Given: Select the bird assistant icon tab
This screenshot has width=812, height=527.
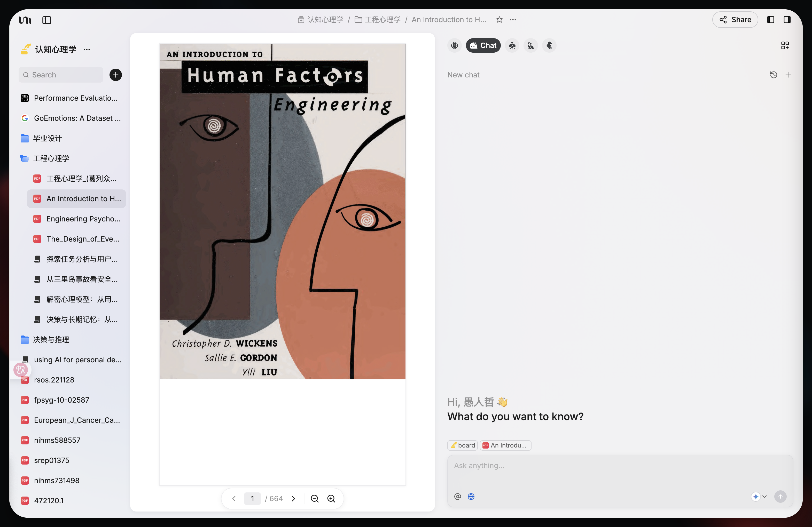Looking at the screenshot, I should tap(530, 45).
